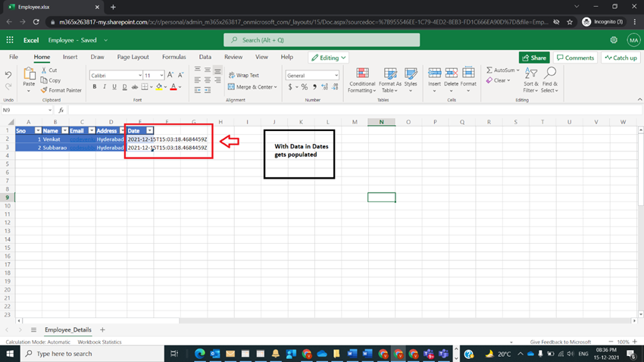Decrease font size icon

point(180,75)
